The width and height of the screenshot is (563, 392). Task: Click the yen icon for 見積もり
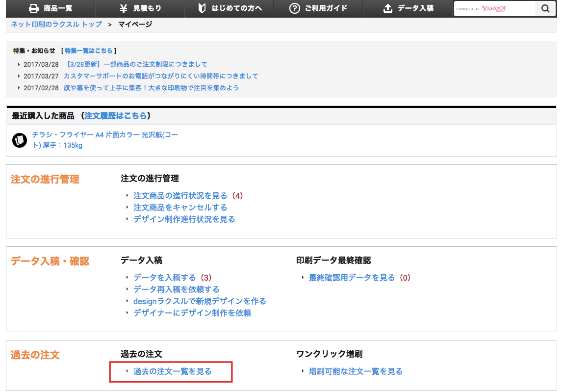click(124, 8)
